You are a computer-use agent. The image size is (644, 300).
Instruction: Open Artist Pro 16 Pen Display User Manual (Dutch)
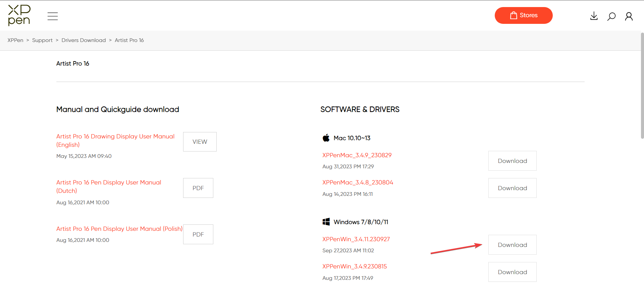pyautogui.click(x=109, y=186)
